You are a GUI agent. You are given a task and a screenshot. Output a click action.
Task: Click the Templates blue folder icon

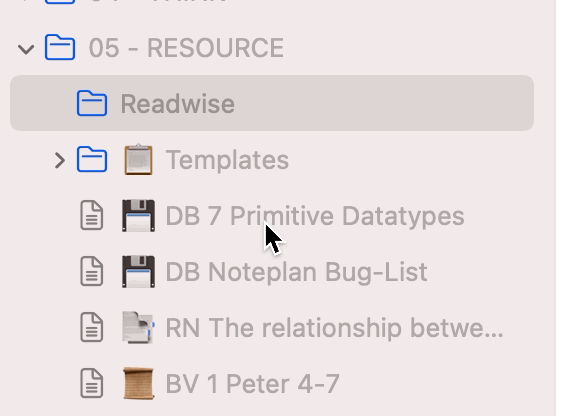[92, 159]
